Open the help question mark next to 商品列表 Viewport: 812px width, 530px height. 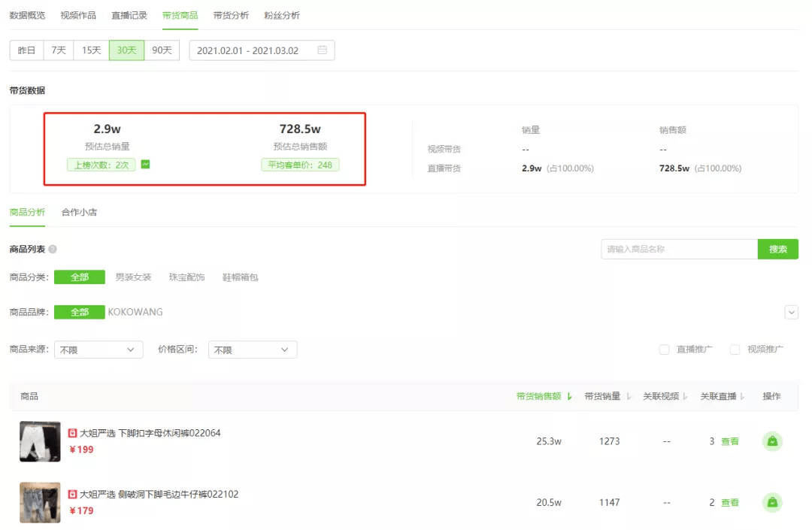click(x=53, y=250)
